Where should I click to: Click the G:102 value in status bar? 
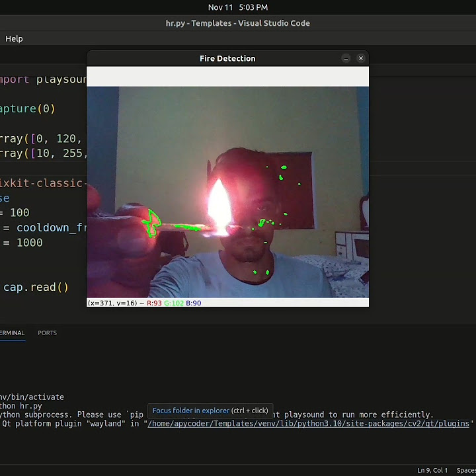174,303
